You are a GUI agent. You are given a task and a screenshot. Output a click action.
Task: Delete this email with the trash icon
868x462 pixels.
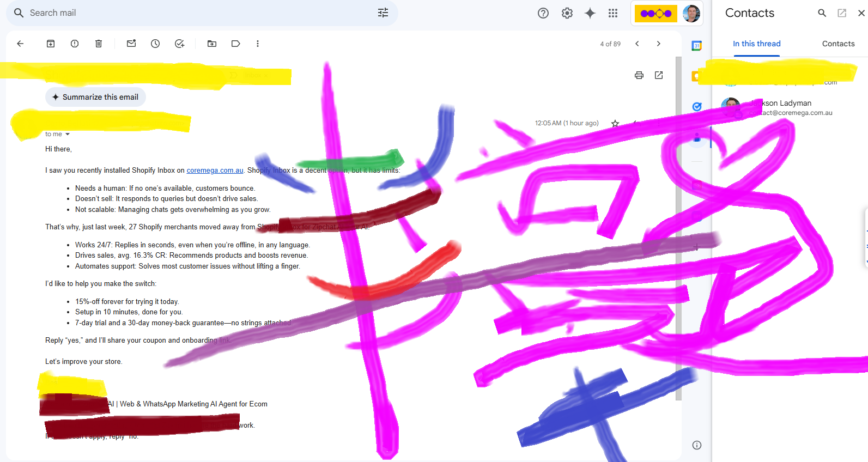(x=99, y=44)
